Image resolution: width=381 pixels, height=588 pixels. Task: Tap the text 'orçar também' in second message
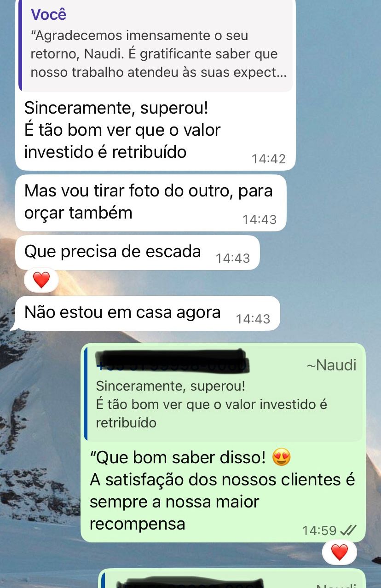point(78,213)
